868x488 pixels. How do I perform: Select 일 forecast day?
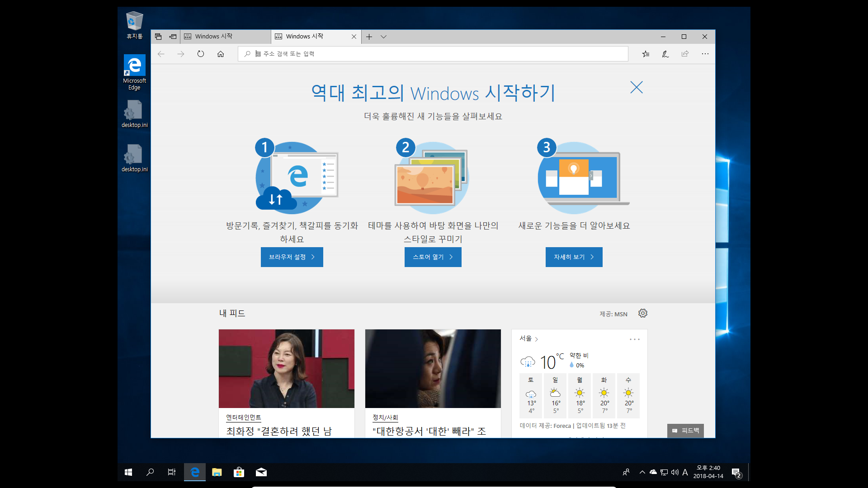click(556, 396)
